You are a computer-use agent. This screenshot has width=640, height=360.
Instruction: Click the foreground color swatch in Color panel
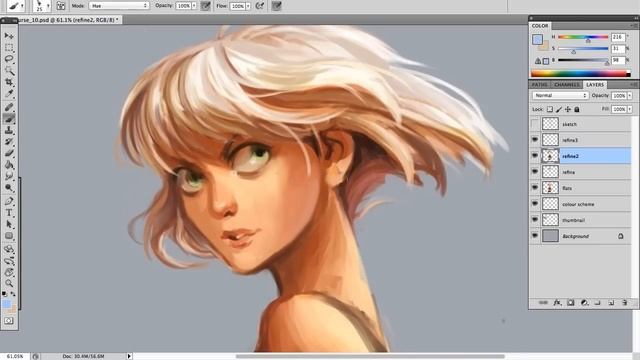click(x=537, y=40)
